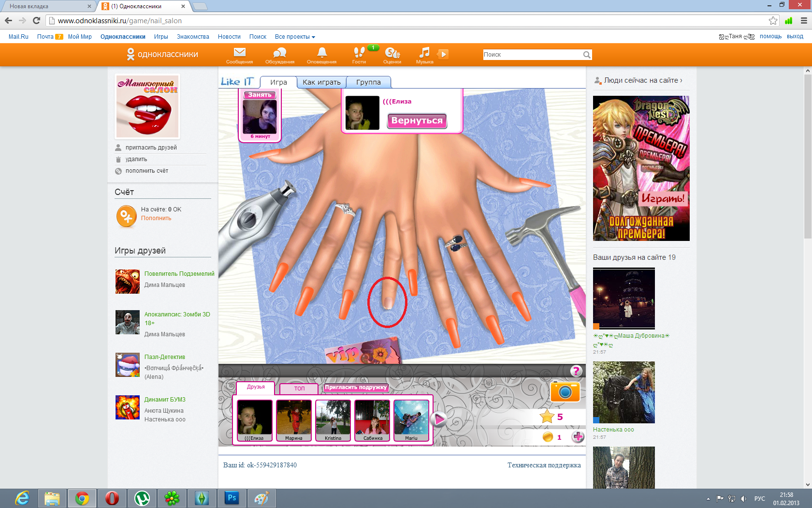Viewport: 812px width, 508px height.
Task: Click the orange play button beside Музыка
Action: point(443,54)
